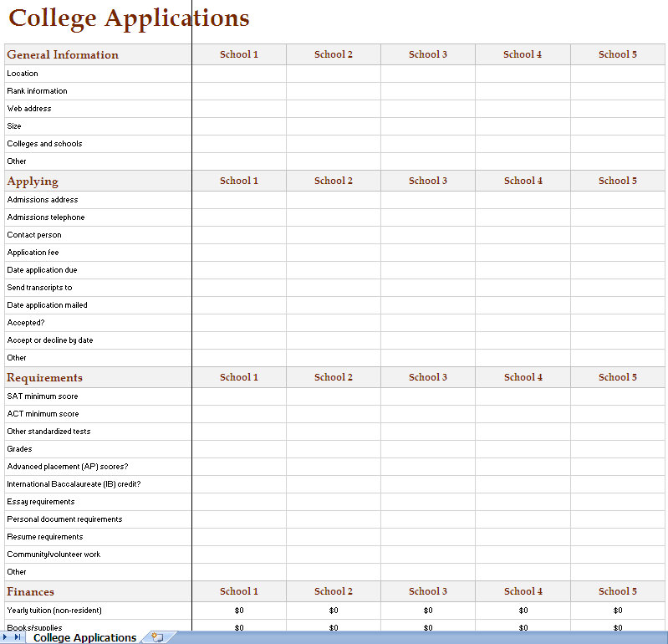Click the next-sheet navigation arrow
Image resolution: width=668 pixels, height=644 pixels.
click(x=5, y=636)
